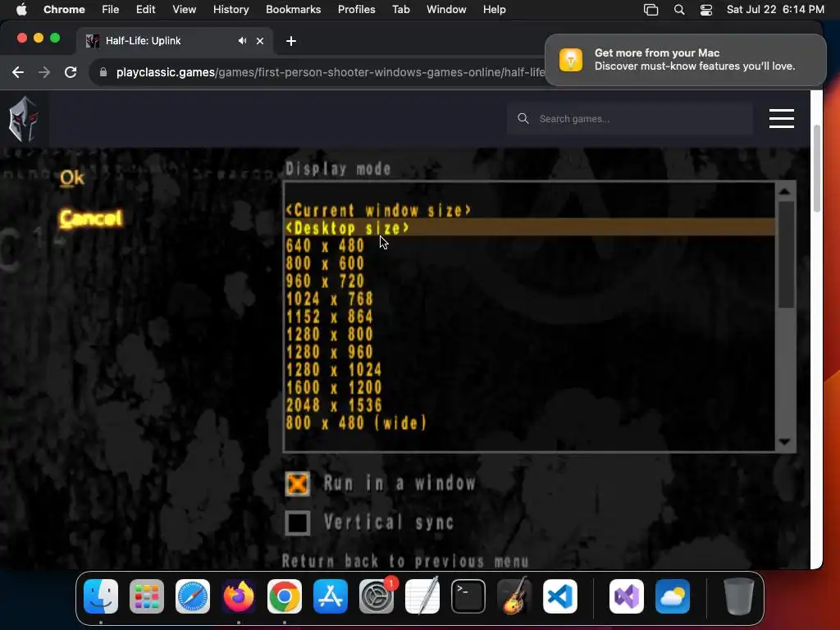Open the Apple menu
840x630 pixels.
point(21,10)
